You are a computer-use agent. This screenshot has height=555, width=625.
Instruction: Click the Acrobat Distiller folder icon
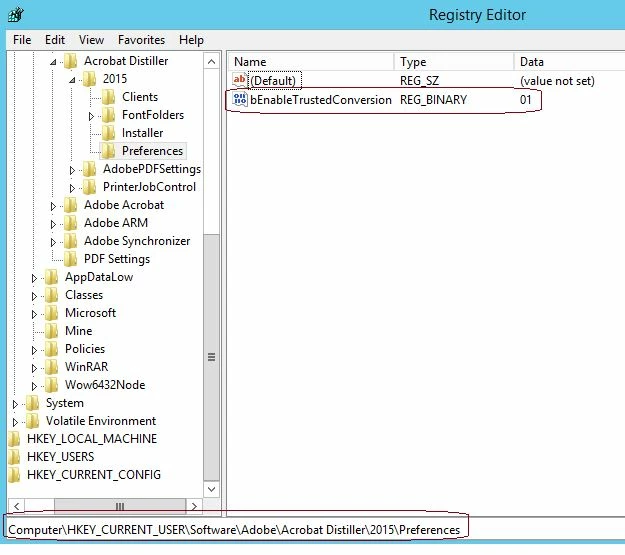pos(71,61)
